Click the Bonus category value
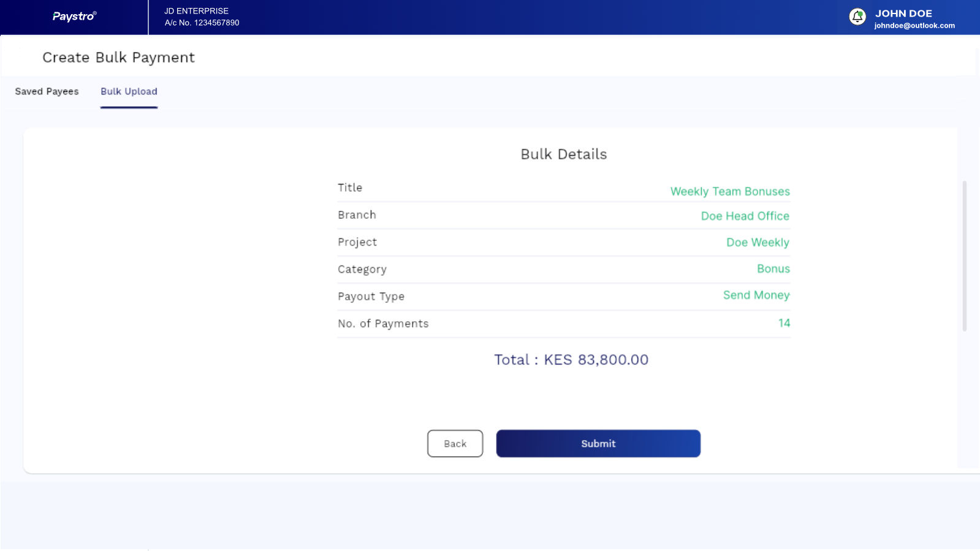Screen dimensions: 980x551 tap(773, 268)
